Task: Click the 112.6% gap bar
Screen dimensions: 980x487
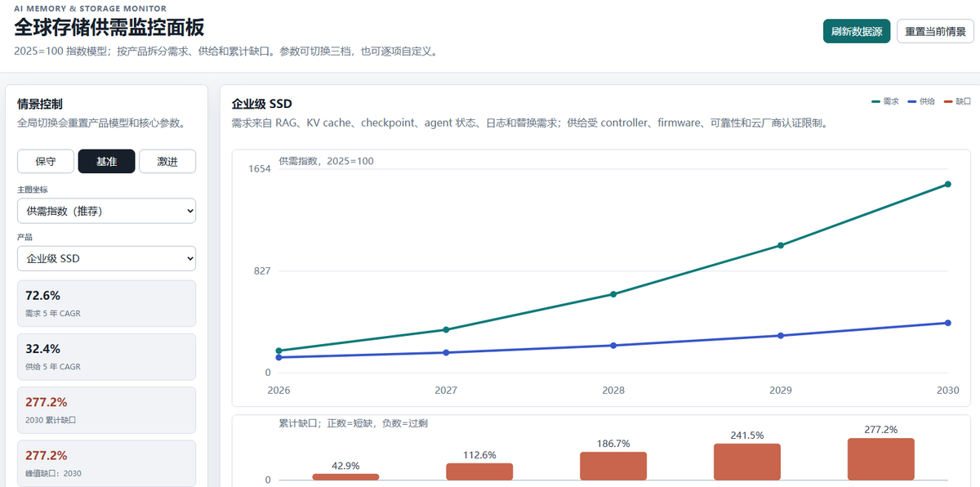Action: [x=479, y=471]
